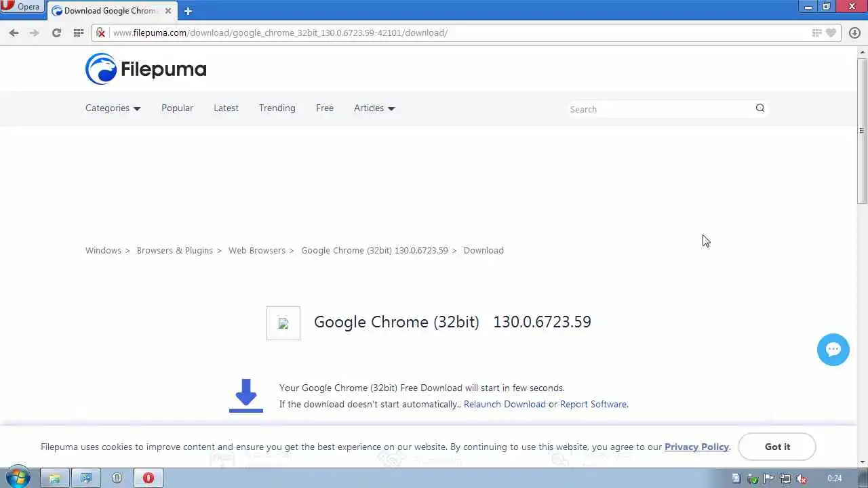Accept cookies with Got it button

coord(777,447)
